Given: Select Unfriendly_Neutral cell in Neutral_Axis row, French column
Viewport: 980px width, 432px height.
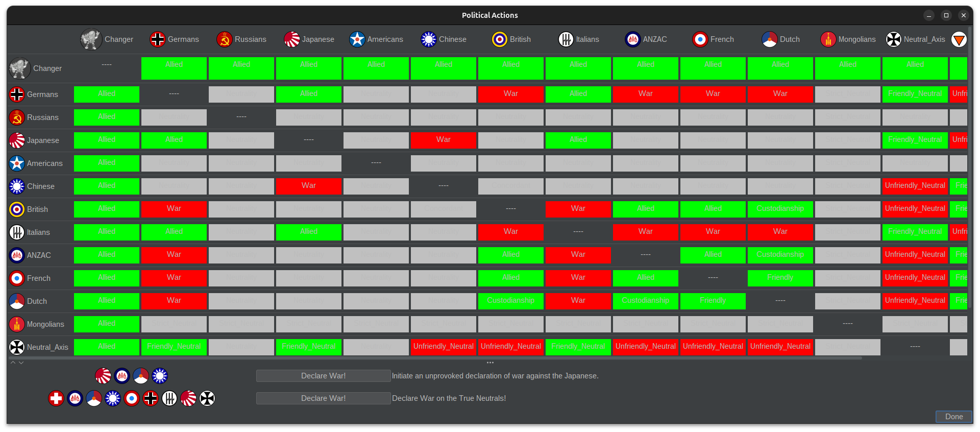Looking at the screenshot, I should [713, 347].
